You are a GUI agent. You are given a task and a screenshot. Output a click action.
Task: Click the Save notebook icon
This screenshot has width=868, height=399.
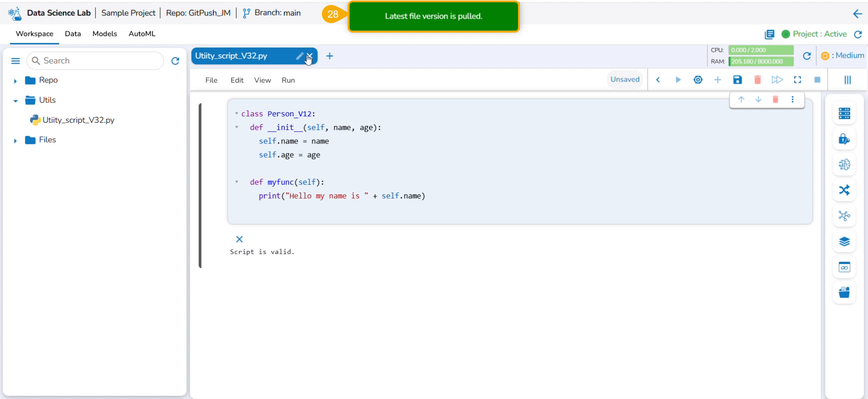point(737,80)
